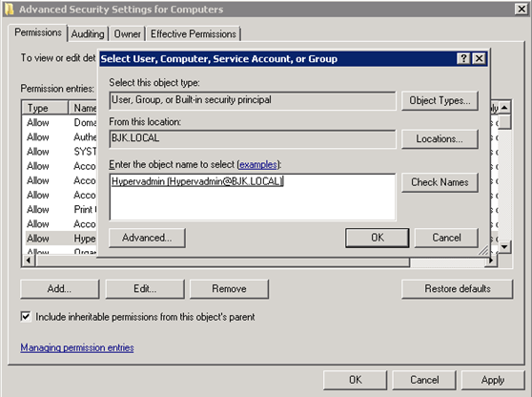Confirm the selected user with OK

click(378, 238)
